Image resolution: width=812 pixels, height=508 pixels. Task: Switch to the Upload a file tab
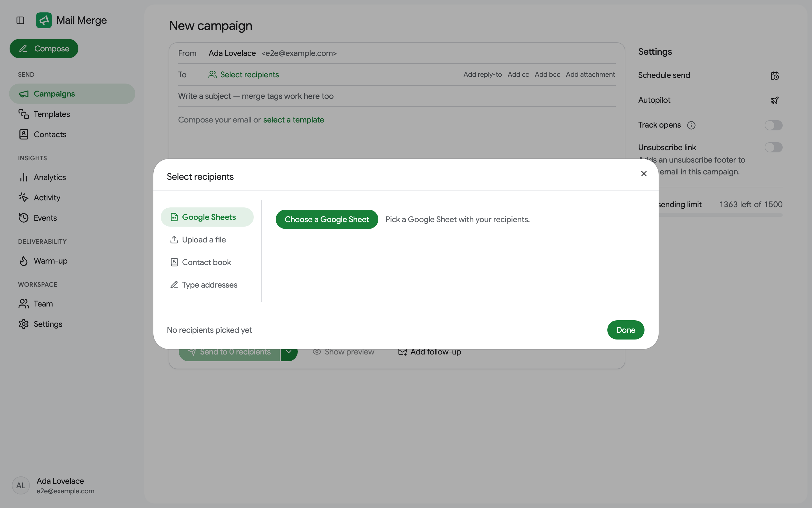point(207,240)
